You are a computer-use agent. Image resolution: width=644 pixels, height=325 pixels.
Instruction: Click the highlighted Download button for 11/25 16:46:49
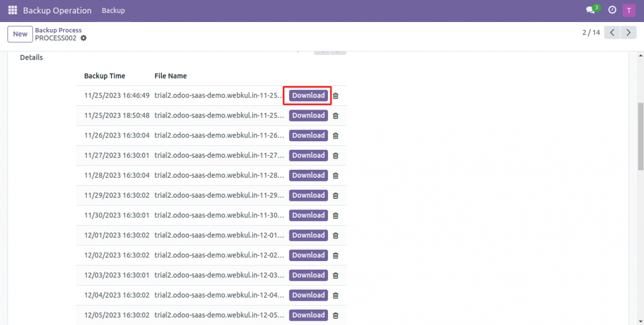coord(307,96)
